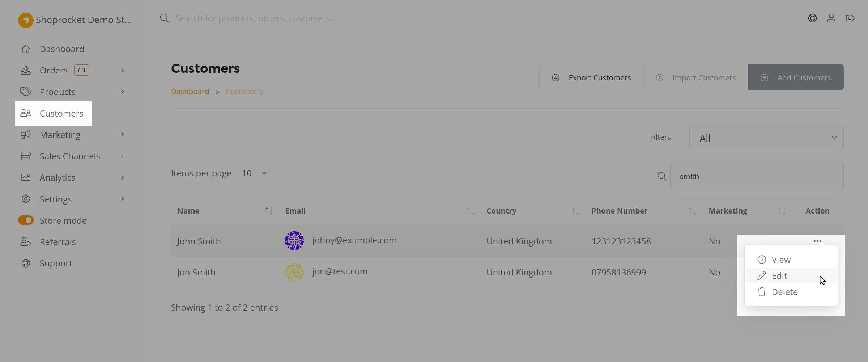This screenshot has width=868, height=362.
Task: Click the logout arrow icon
Action: (850, 18)
